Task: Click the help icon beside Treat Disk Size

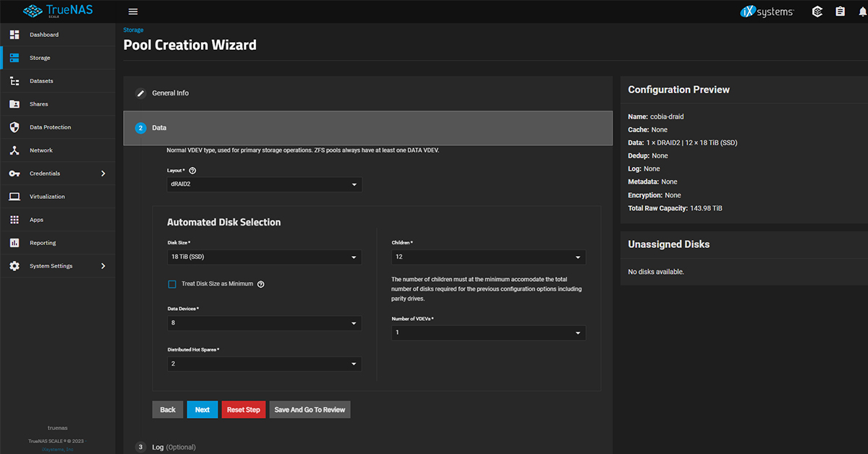Action: coord(261,284)
